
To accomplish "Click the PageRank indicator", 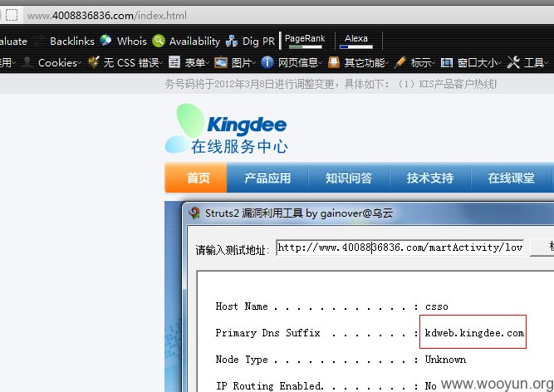I will (305, 41).
